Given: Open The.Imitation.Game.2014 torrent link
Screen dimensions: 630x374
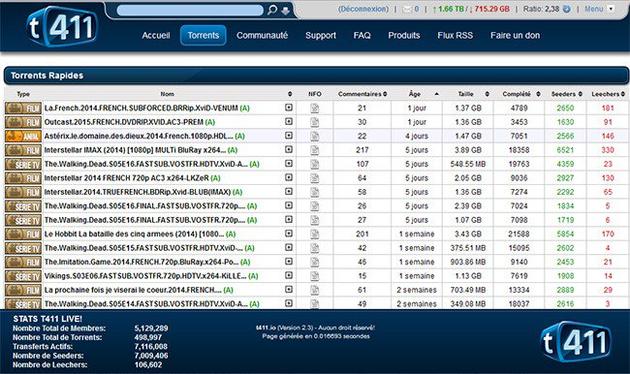Looking at the screenshot, I should [142, 262].
